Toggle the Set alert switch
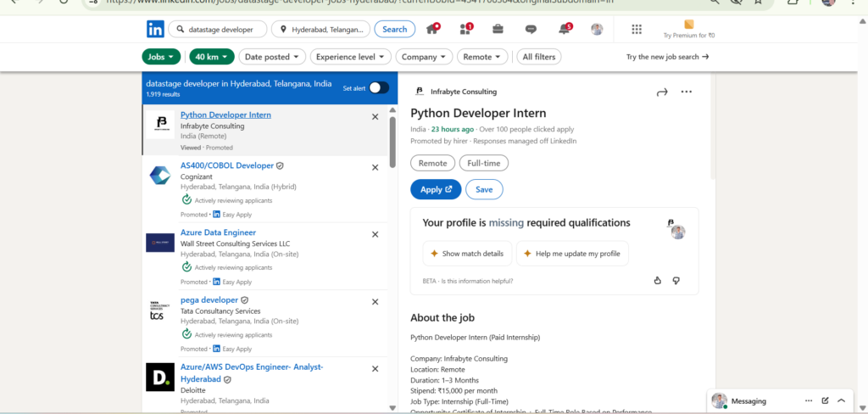868x414 pixels. click(x=379, y=87)
